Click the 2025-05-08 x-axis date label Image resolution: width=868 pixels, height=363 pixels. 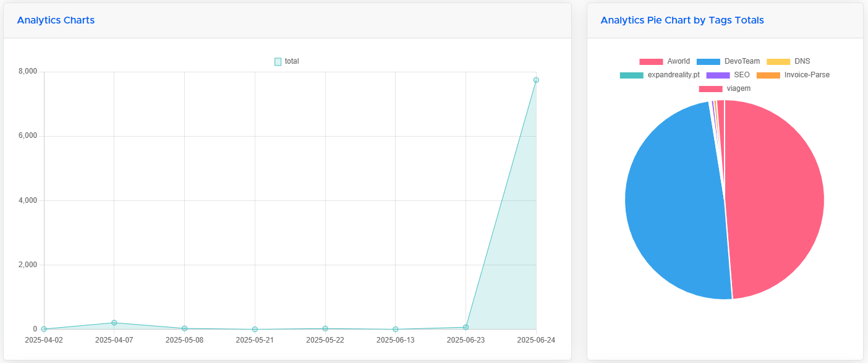pyautogui.click(x=184, y=340)
